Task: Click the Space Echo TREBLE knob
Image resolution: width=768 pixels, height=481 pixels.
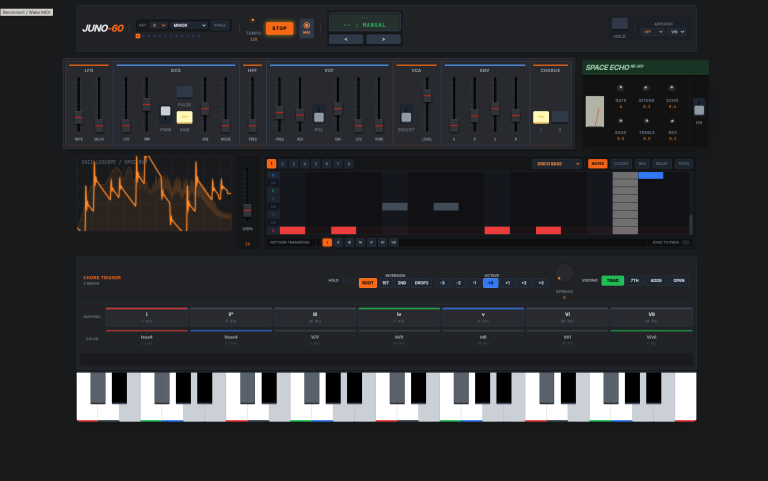Action: (x=647, y=120)
